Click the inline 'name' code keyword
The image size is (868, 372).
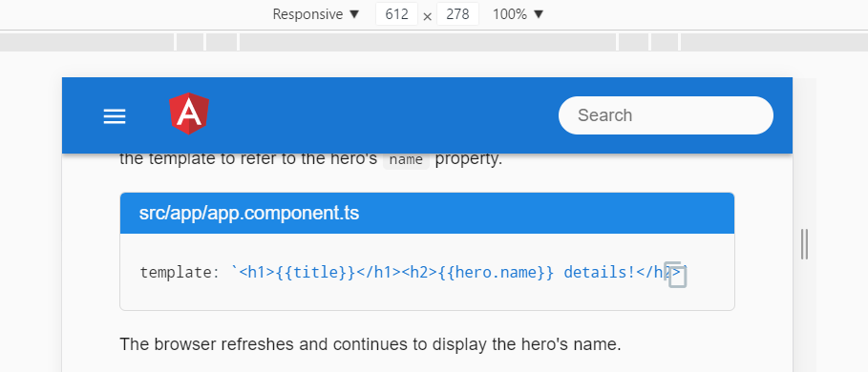[x=407, y=160]
